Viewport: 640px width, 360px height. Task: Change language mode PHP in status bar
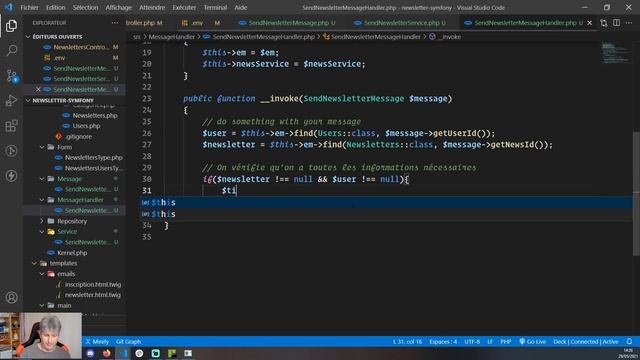[x=505, y=342]
